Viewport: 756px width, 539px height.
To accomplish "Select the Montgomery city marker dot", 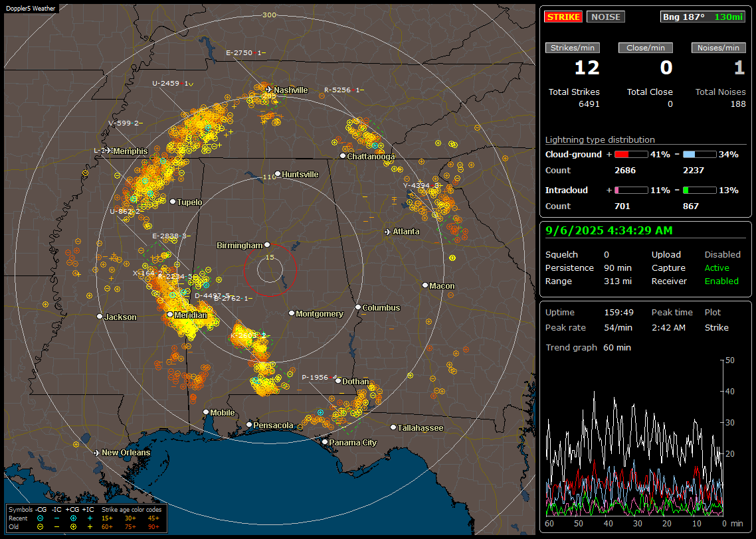I will (x=291, y=313).
